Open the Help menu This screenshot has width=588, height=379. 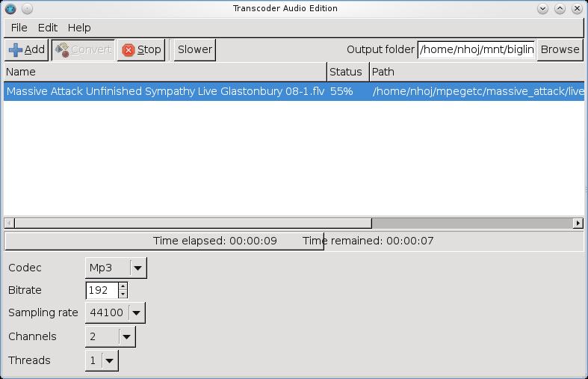pos(79,28)
